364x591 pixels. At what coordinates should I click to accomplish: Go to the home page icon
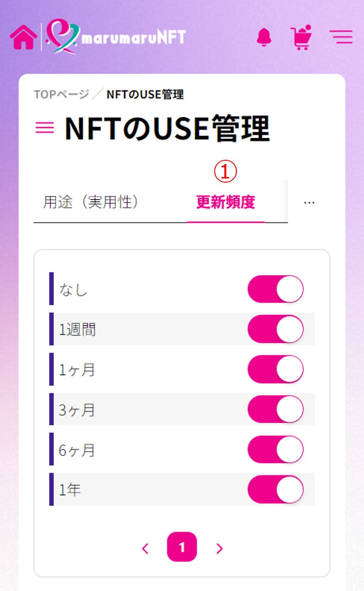pyautogui.click(x=23, y=37)
